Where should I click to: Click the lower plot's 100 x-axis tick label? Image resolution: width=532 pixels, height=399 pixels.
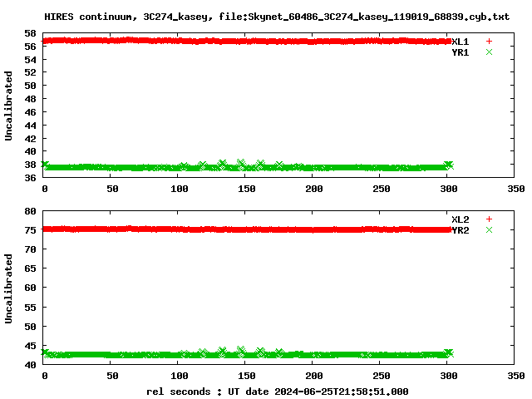(x=180, y=376)
